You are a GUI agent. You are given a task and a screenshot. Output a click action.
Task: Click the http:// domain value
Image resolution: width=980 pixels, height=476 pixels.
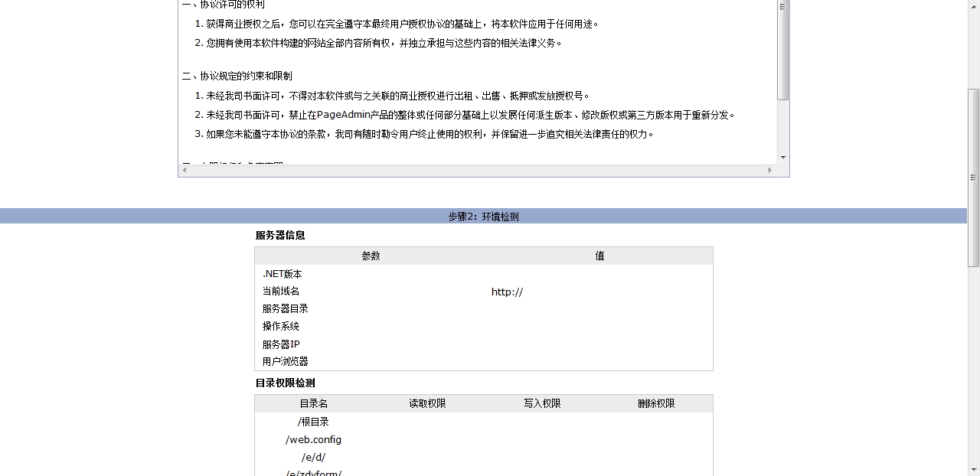coord(507,292)
